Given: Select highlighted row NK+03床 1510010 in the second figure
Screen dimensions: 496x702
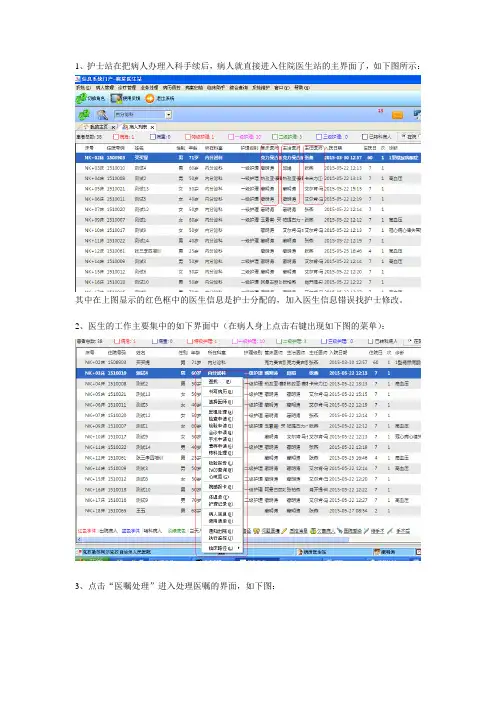Looking at the screenshot, I should pyautogui.click(x=248, y=373).
